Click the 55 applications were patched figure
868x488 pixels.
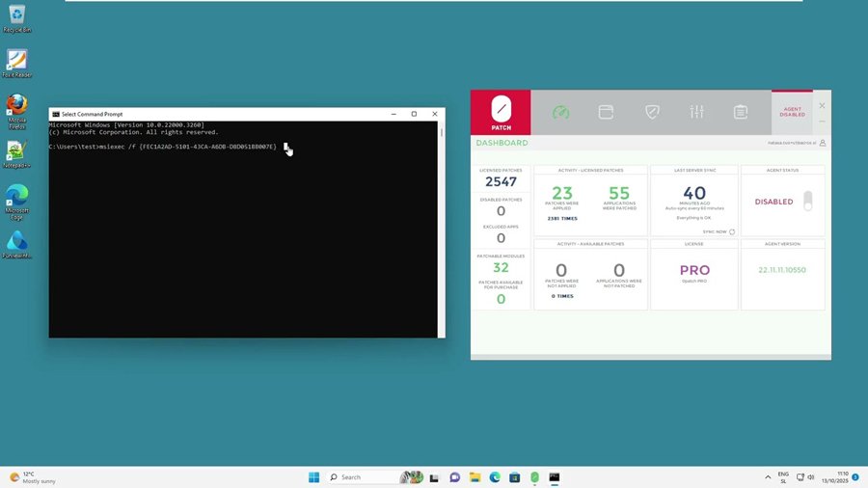tap(619, 193)
